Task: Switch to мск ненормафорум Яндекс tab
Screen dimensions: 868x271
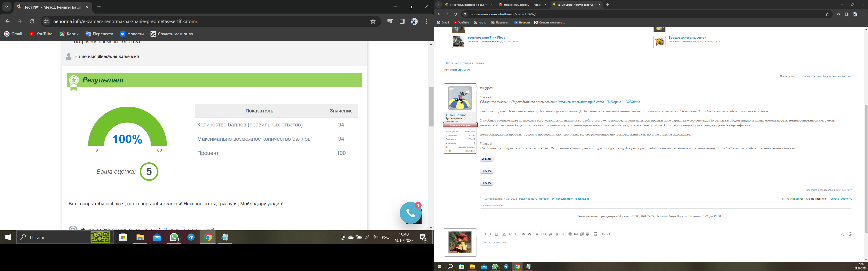Action: pos(523,5)
